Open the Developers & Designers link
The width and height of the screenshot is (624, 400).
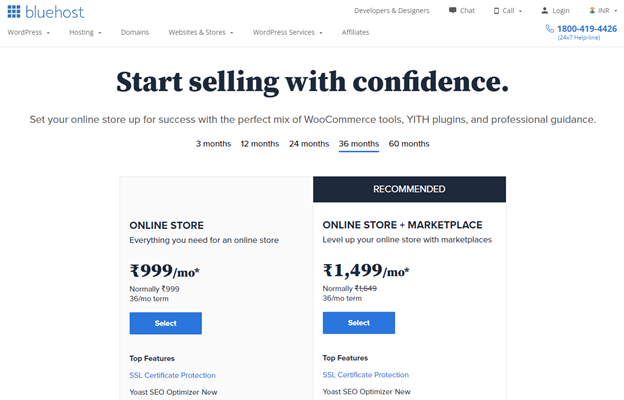[x=392, y=11]
